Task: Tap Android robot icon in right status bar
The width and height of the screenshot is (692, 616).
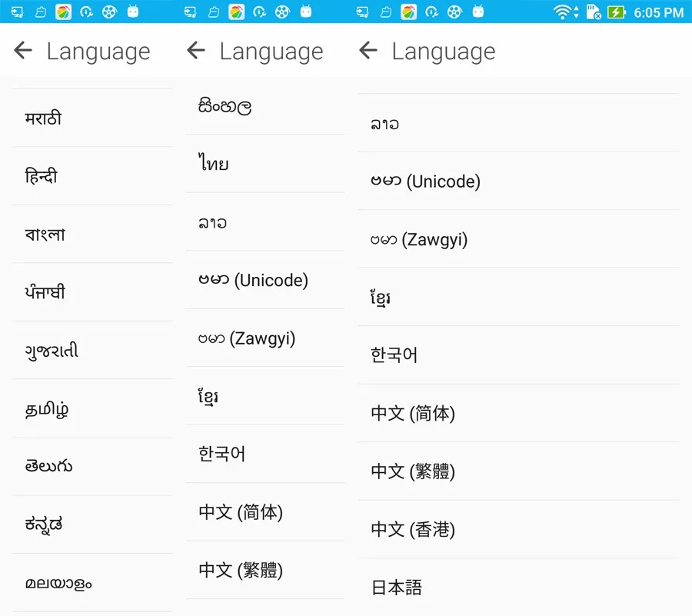Action: [478, 11]
